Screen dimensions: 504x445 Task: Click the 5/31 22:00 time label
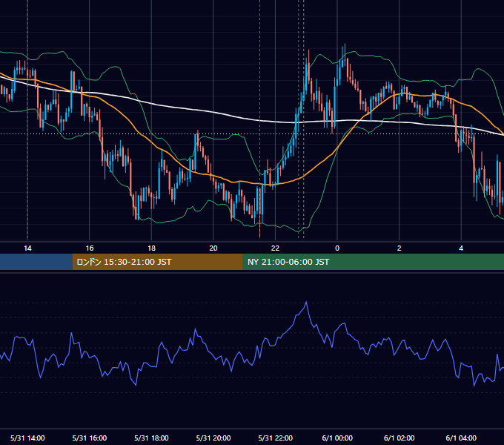(276, 438)
